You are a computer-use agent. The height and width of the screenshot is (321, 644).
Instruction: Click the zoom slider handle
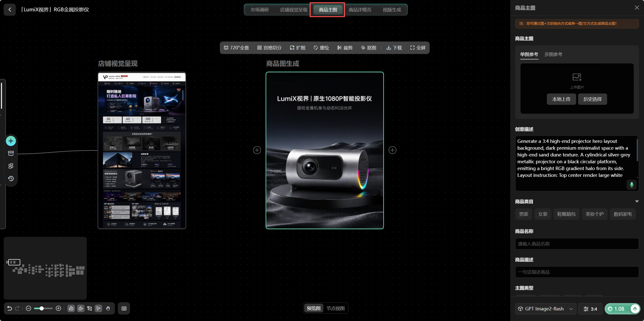(x=42, y=308)
